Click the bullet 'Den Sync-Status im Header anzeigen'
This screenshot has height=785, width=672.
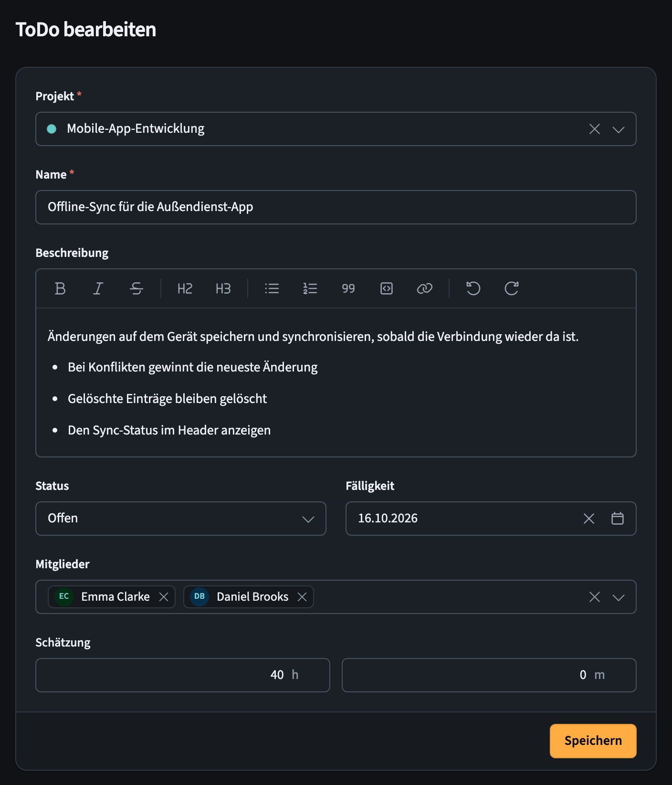[169, 430]
